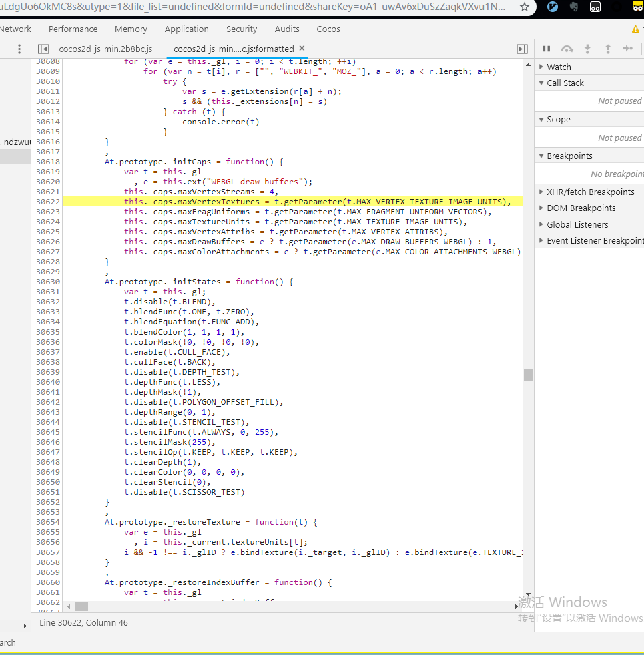The image size is (644, 655).
Task: Open the yellow glasses extension
Action: point(638,7)
